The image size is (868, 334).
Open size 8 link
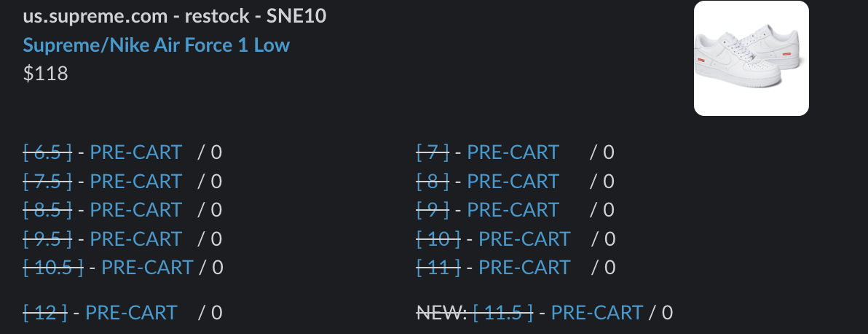pyautogui.click(x=433, y=181)
